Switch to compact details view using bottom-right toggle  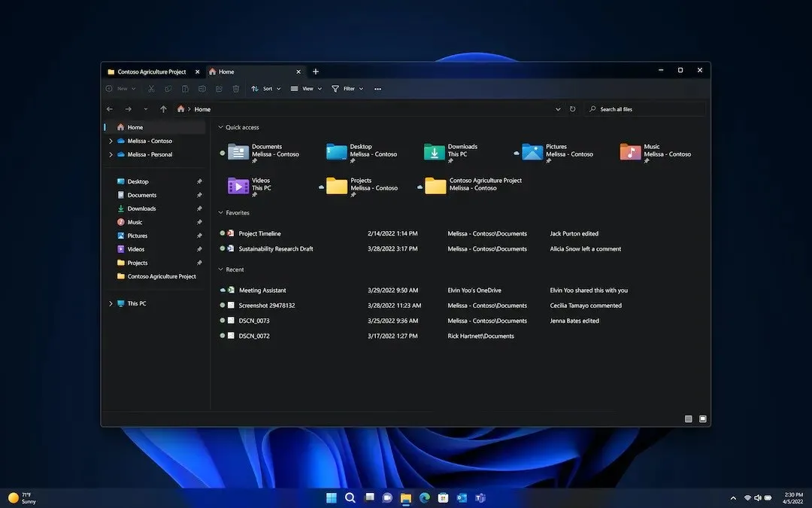688,418
